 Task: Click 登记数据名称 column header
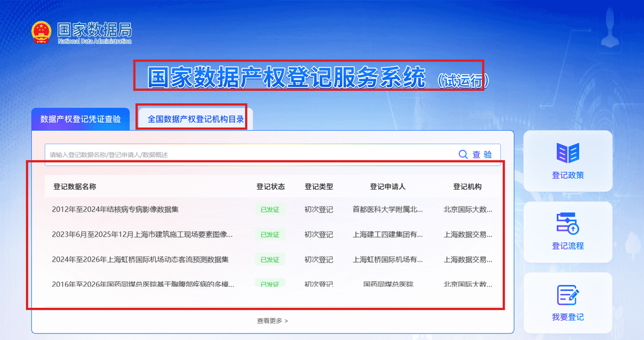click(75, 187)
